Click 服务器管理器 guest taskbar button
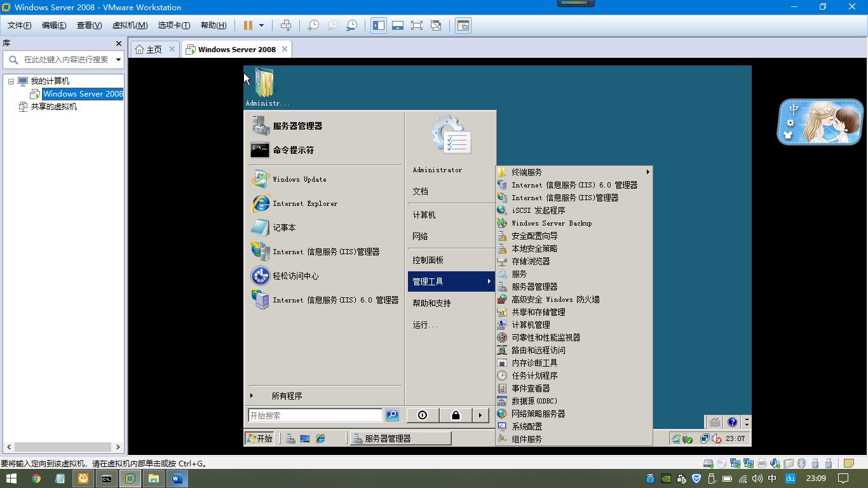 pyautogui.click(x=401, y=438)
